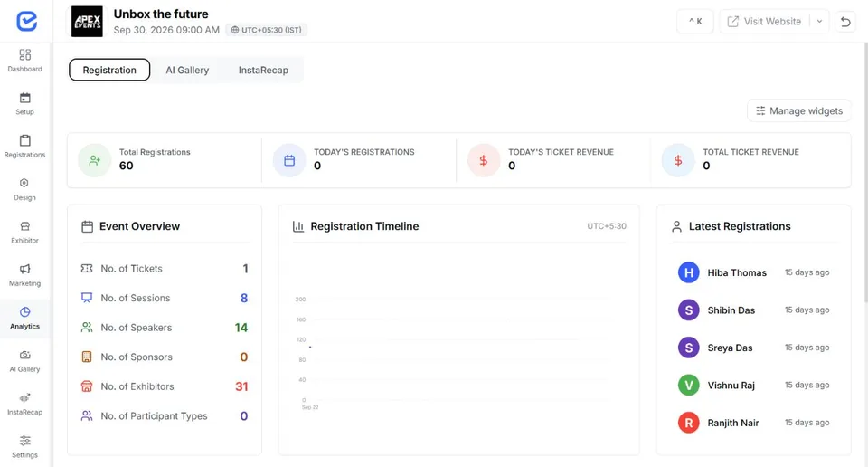
Task: Click the Ranjith Nair name
Action: point(733,423)
